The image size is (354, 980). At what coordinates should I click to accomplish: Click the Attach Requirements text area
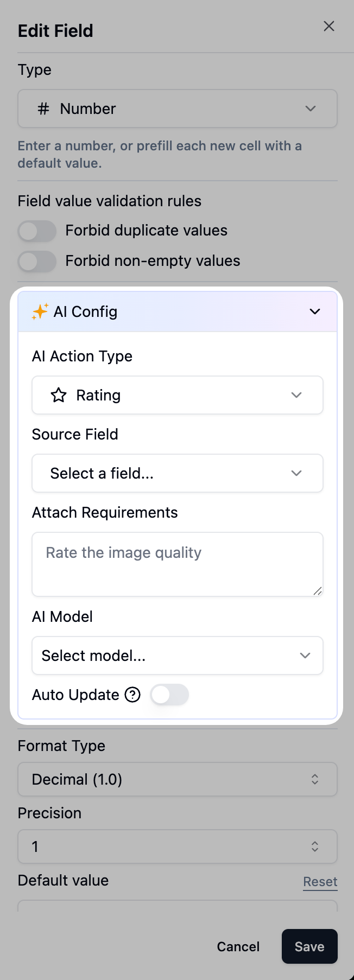click(178, 564)
